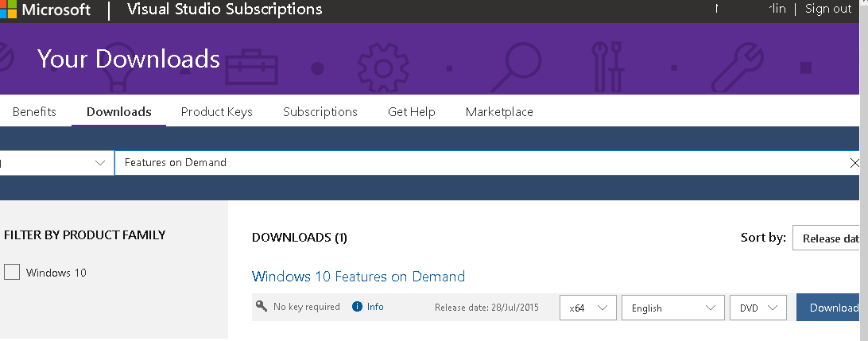Click the key icon beside No key required
Image resolution: width=868 pixels, height=341 pixels.
(262, 305)
